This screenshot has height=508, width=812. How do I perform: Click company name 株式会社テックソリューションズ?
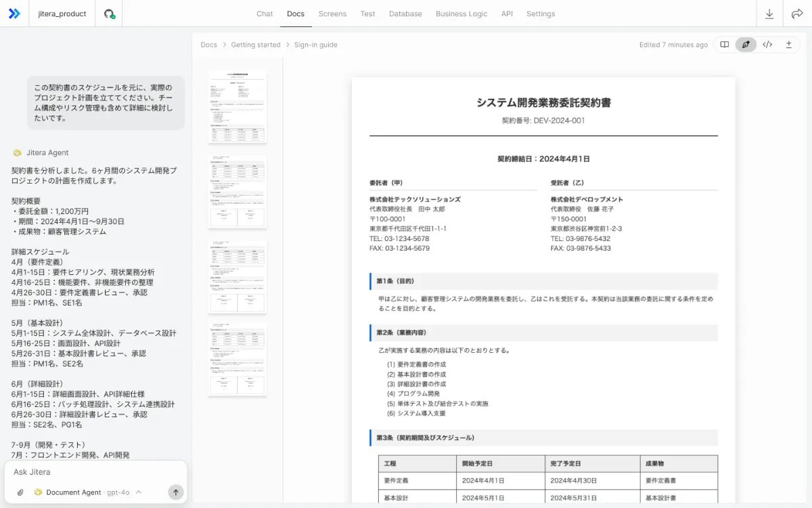(415, 199)
